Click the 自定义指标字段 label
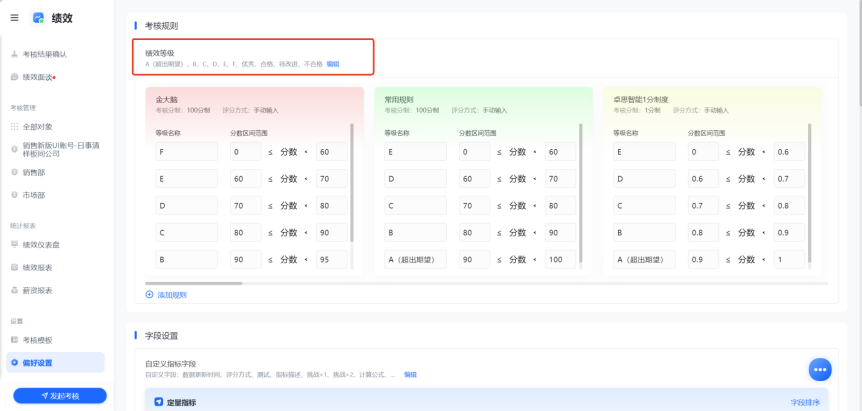The image size is (862, 411). coord(170,364)
